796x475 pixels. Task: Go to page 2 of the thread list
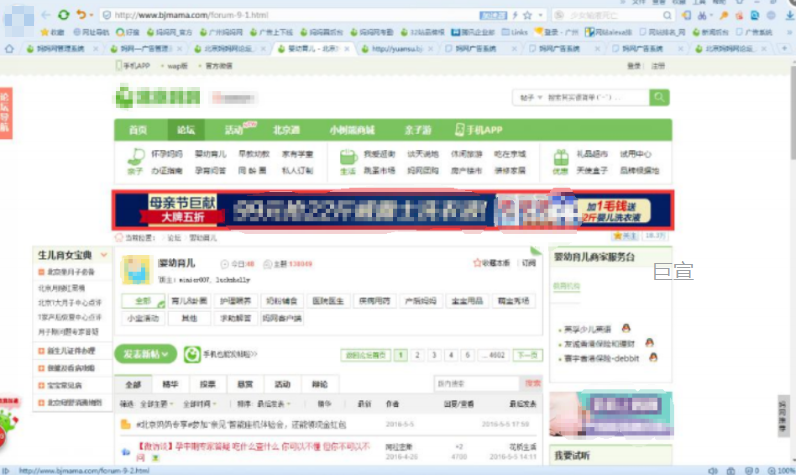tap(417, 355)
